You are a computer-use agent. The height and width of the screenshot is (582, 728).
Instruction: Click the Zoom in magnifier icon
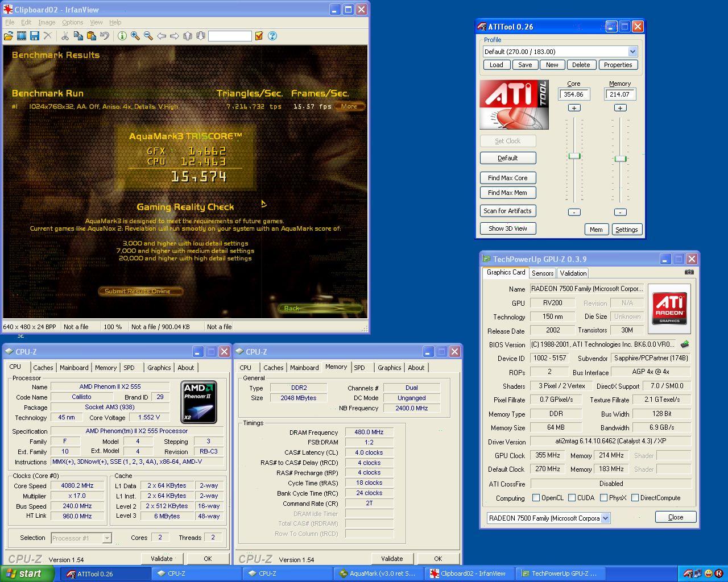135,36
